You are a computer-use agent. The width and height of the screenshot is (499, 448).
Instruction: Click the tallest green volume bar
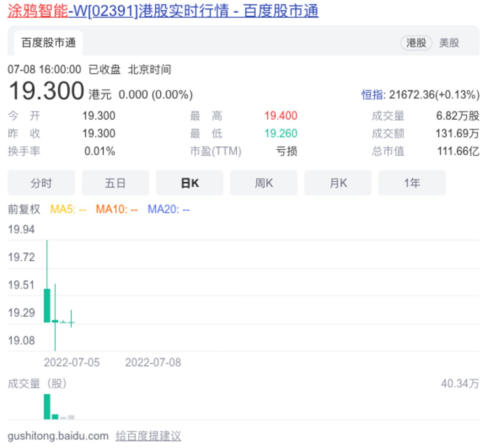click(x=47, y=407)
